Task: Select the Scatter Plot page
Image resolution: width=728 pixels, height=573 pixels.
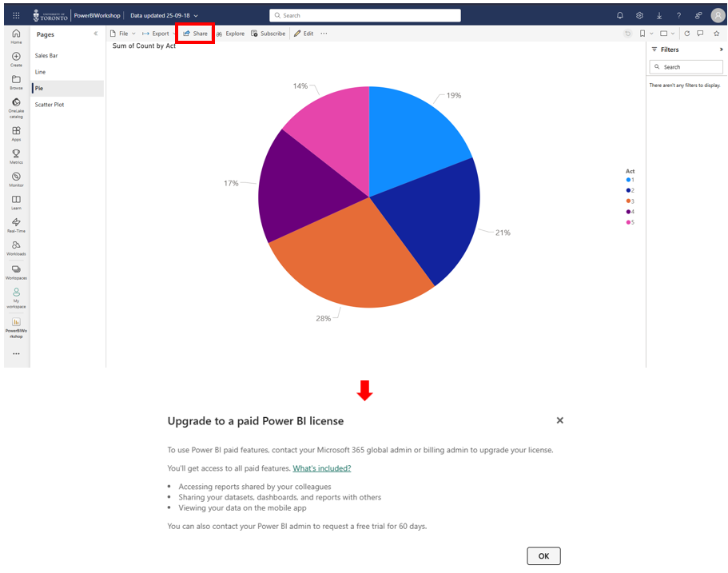Action: click(x=68, y=105)
